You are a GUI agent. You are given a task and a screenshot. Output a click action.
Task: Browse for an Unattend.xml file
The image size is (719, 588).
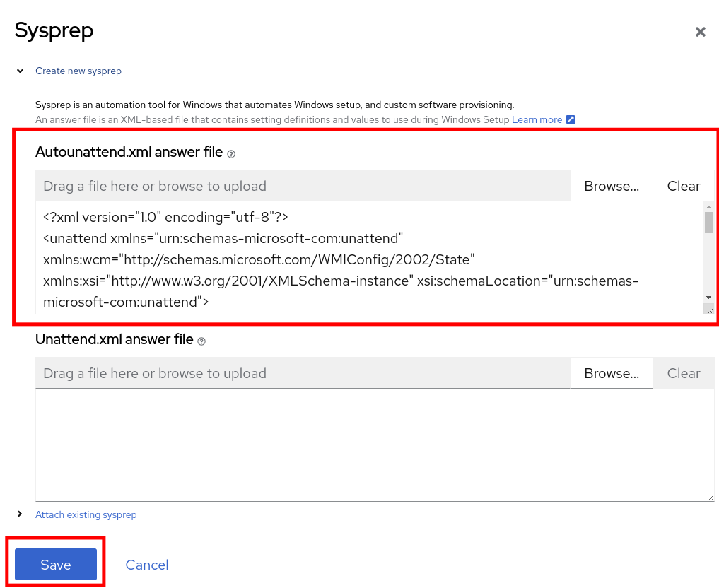(x=612, y=373)
